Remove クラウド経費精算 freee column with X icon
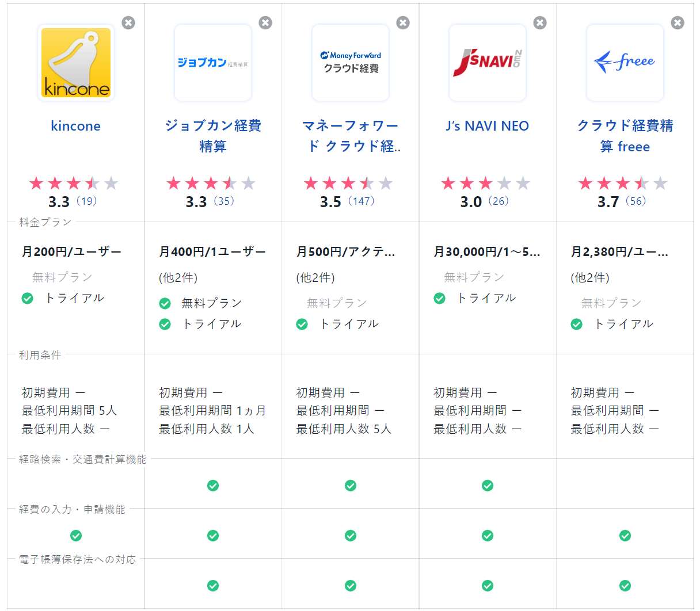This screenshot has width=700, height=611. point(678,22)
